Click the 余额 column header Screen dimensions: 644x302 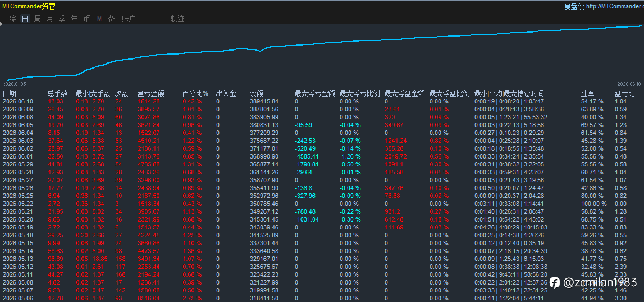[x=257, y=93]
